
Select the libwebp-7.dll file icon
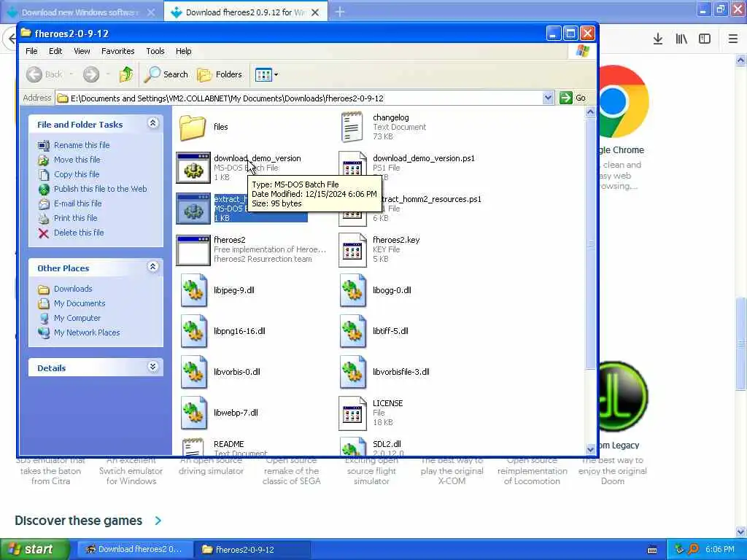coord(194,413)
